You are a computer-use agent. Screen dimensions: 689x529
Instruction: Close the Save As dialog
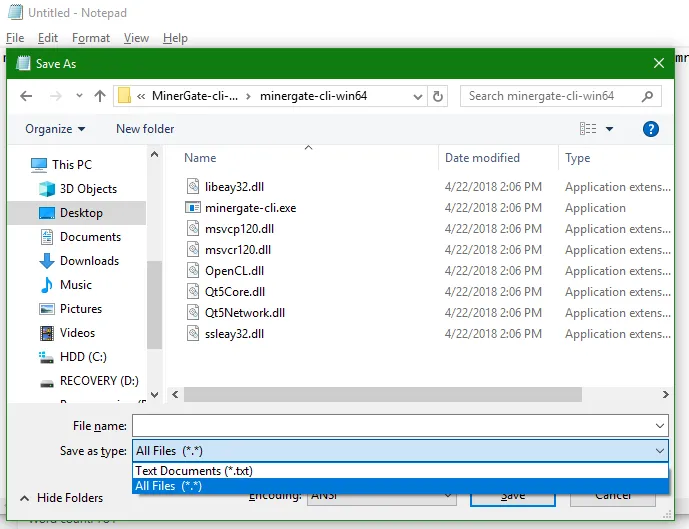[x=658, y=63]
